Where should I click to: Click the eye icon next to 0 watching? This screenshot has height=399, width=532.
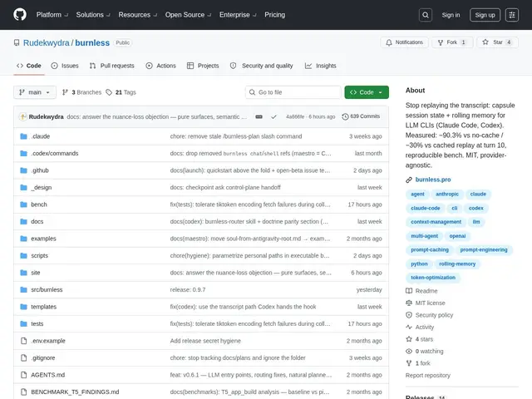[409, 351]
